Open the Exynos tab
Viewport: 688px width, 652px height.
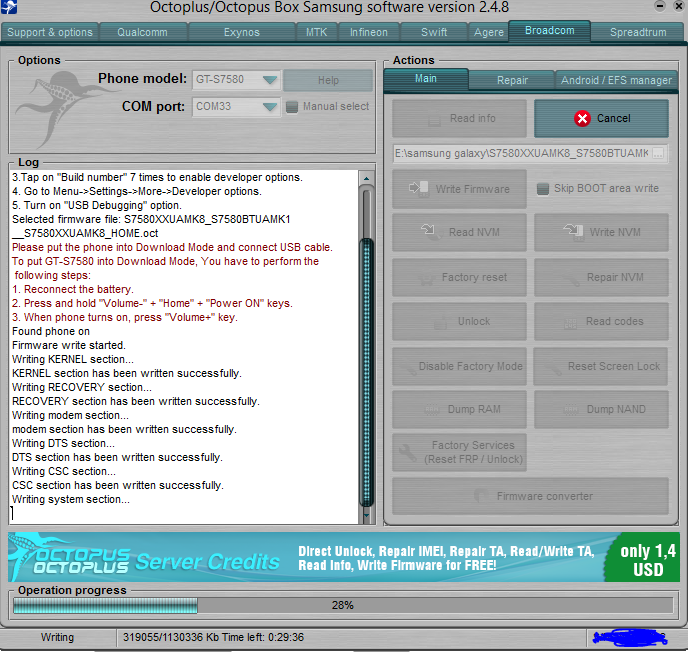point(241,32)
